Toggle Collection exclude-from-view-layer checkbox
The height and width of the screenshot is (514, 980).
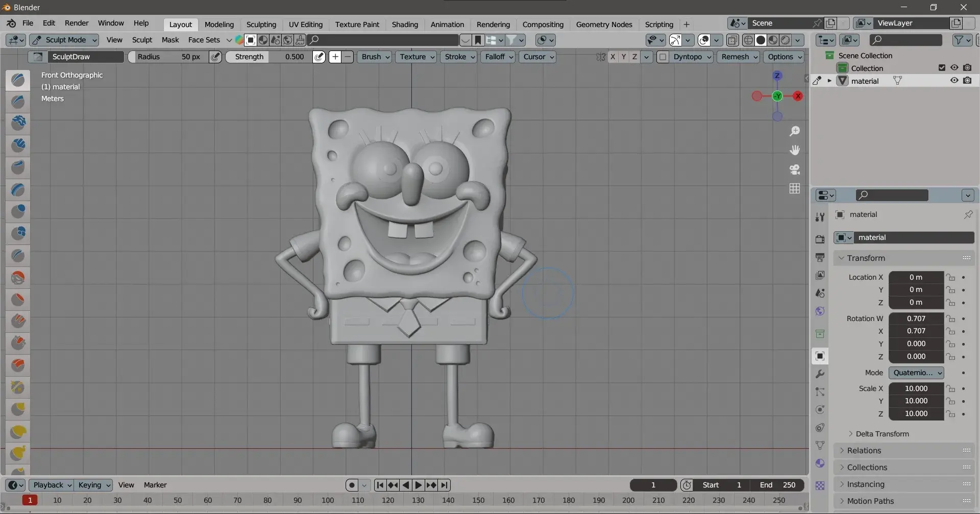[x=942, y=67]
